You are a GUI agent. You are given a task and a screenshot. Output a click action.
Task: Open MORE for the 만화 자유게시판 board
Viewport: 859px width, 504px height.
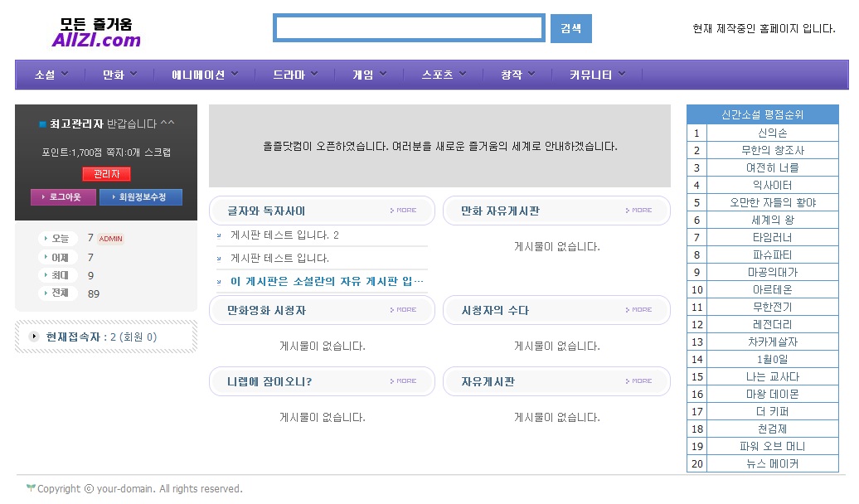point(638,211)
